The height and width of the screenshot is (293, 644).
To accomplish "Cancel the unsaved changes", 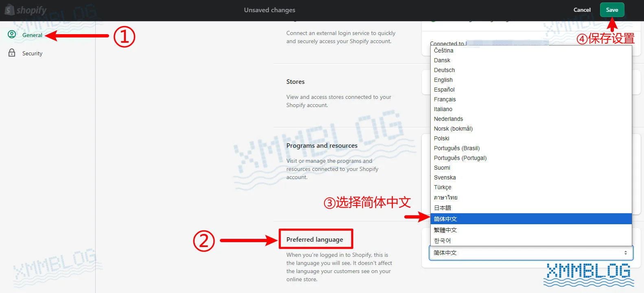I will click(x=582, y=10).
